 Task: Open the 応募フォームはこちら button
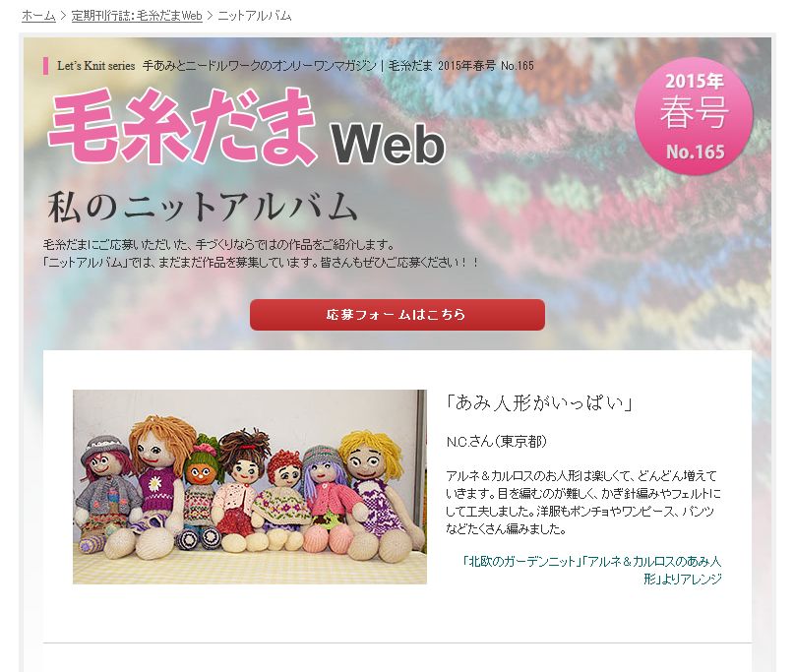pos(397,315)
